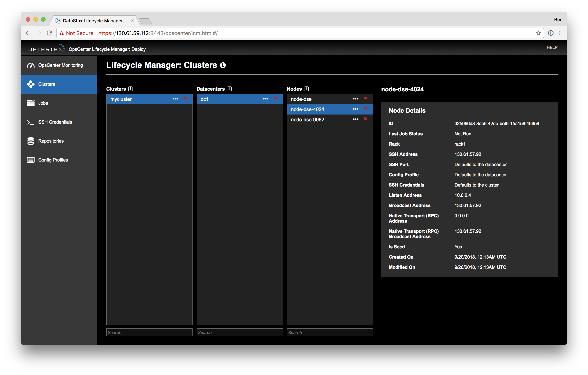Click the info icon beside Clusters heading
Viewport: 588px width, 375px height.
(223, 65)
